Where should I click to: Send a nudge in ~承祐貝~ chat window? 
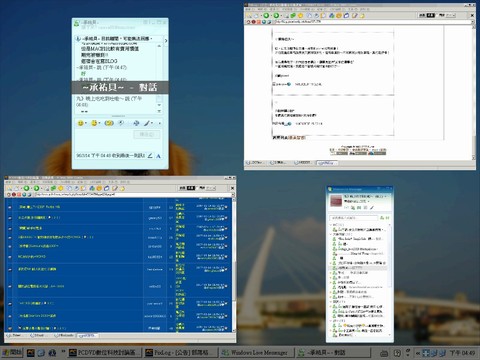point(109,123)
